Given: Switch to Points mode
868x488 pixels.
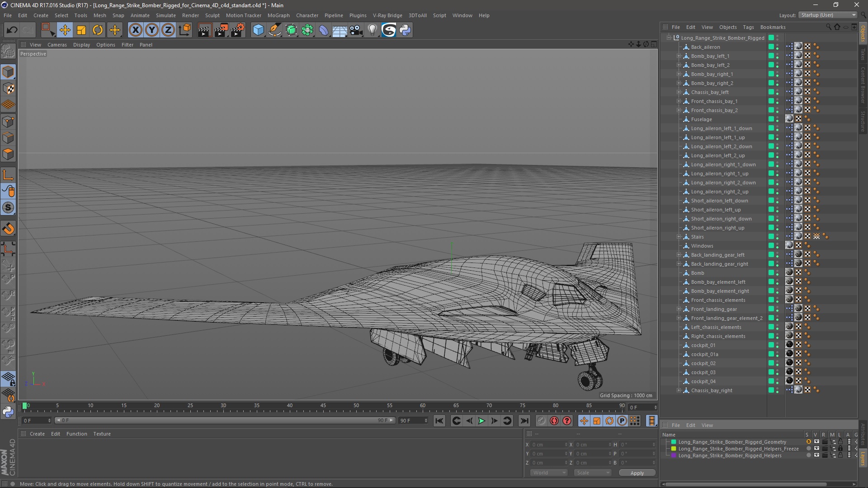Looking at the screenshot, I should (8, 121).
